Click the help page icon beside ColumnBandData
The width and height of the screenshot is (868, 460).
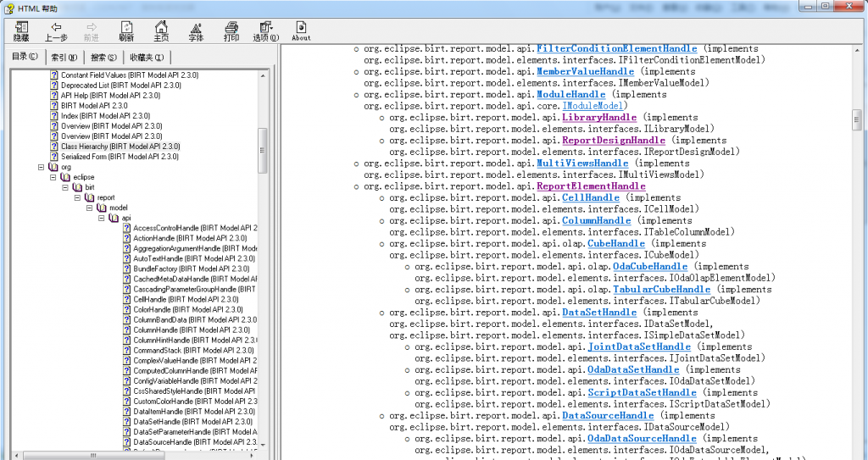click(127, 320)
